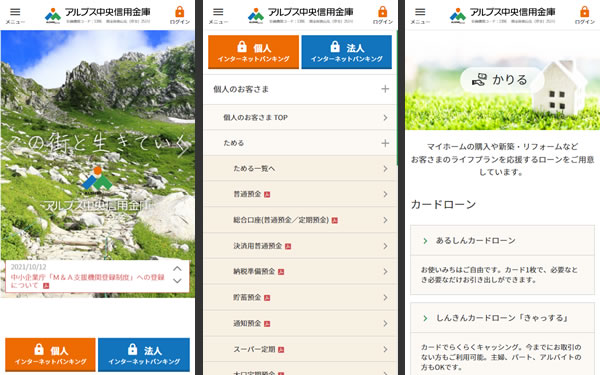The height and width of the screenshot is (375, 600).
Task: Click the chevron on the 個人のお客さま TOP row
Action: point(385,117)
